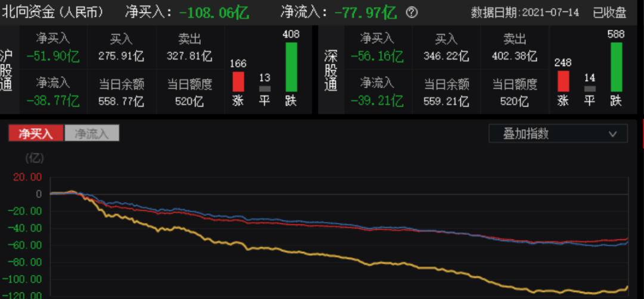This screenshot has width=644, height=299.
Task: Click the 沪股通 当日余额 value 558.77亿
Action: (x=121, y=101)
